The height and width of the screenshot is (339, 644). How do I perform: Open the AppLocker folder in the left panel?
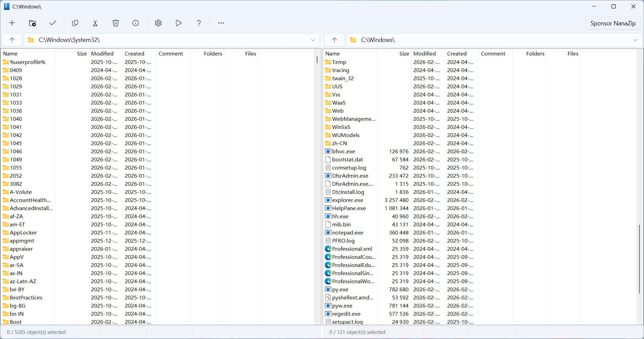23,232
